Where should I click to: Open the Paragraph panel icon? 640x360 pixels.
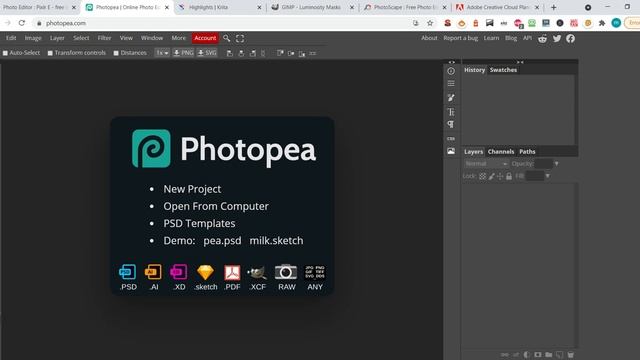451,124
